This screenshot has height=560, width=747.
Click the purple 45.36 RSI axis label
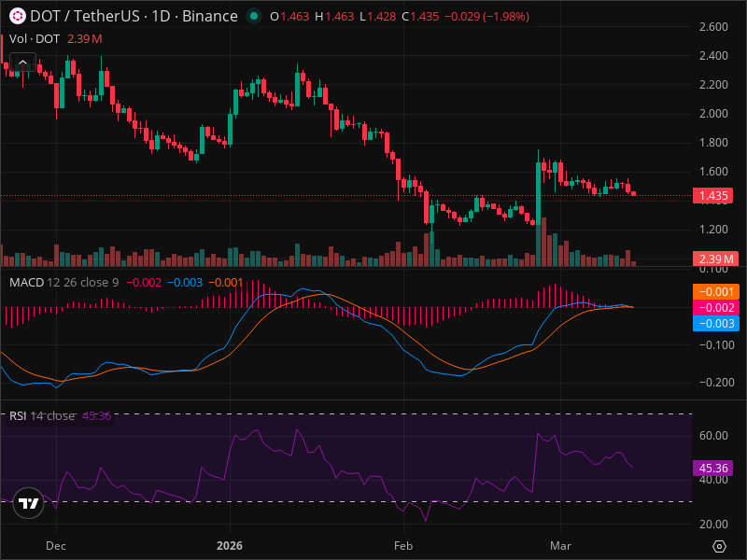coord(713,469)
